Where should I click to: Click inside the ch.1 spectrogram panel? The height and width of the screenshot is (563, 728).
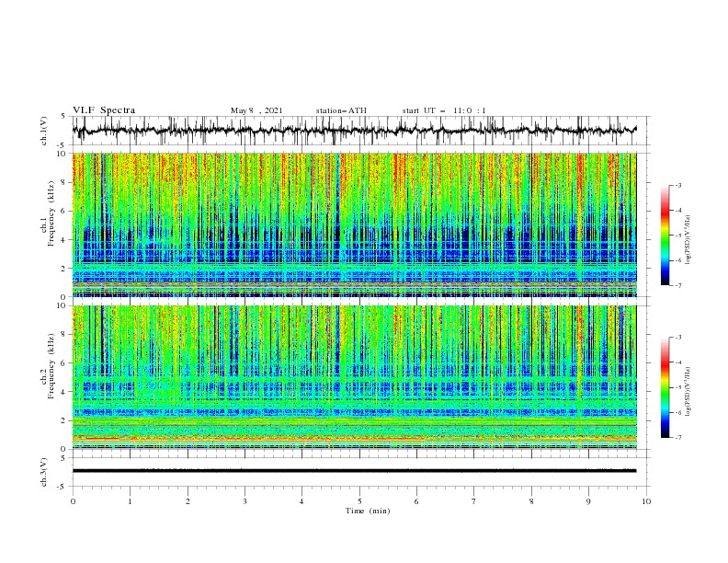point(354,224)
